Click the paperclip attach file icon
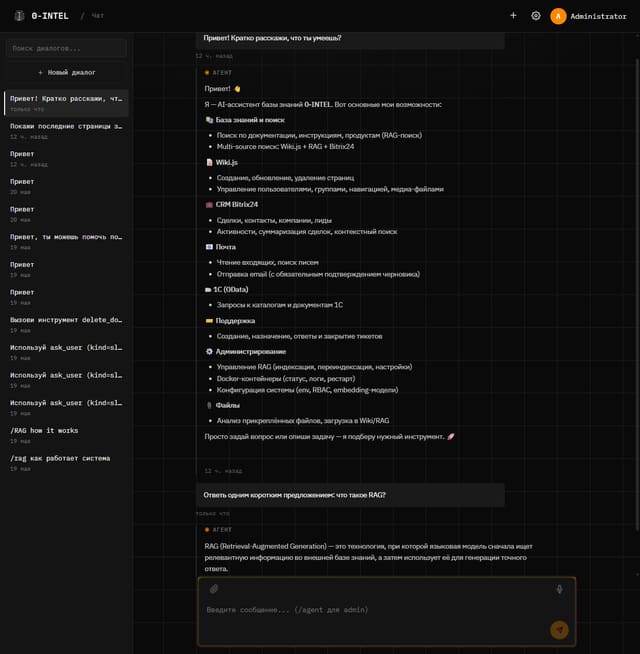Image resolution: width=640 pixels, height=654 pixels. pos(214,589)
